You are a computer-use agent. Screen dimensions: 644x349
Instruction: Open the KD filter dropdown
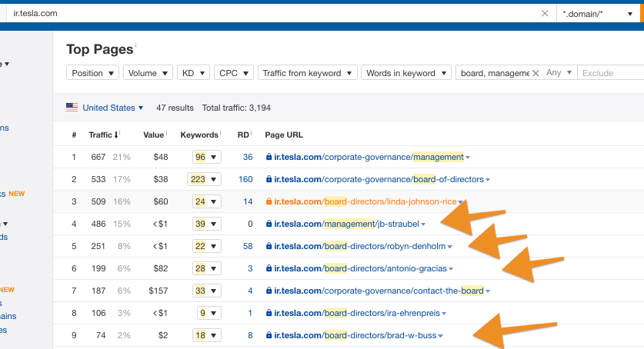tap(193, 73)
